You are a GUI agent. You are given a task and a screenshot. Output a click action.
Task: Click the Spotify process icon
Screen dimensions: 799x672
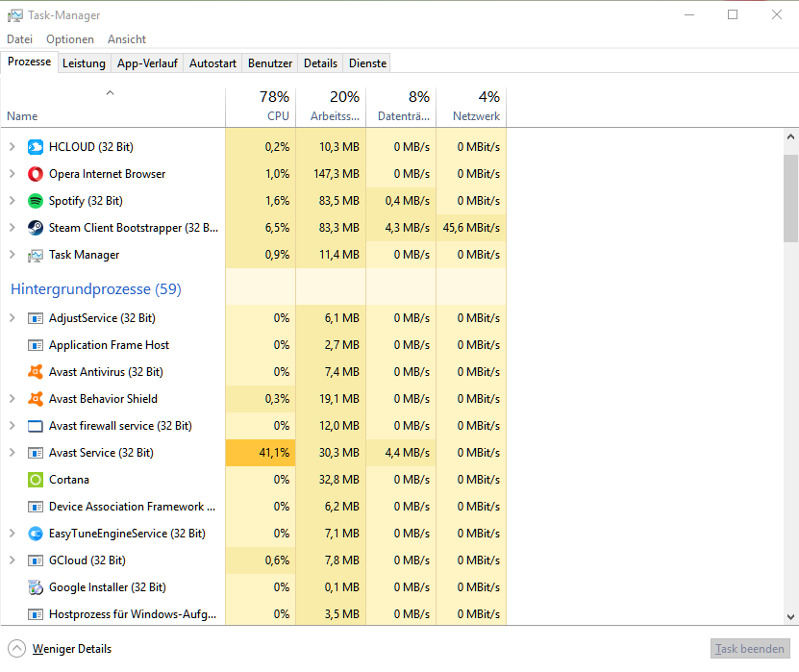(36, 201)
